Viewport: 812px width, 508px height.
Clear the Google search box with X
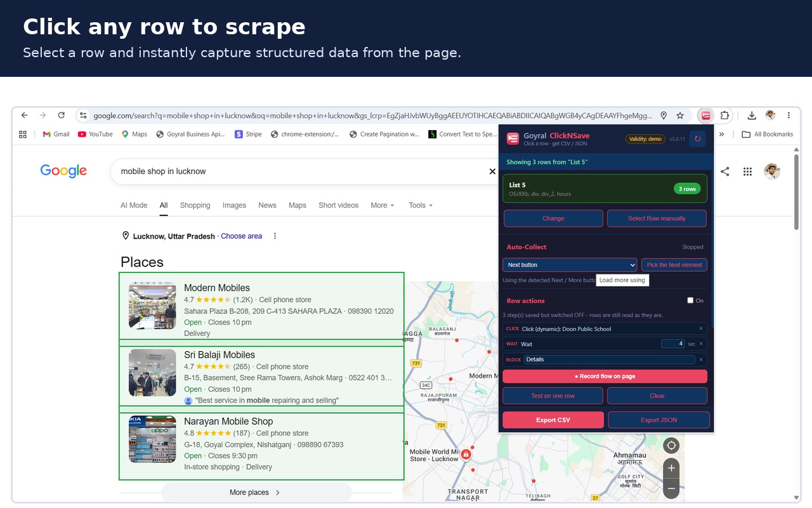click(492, 171)
